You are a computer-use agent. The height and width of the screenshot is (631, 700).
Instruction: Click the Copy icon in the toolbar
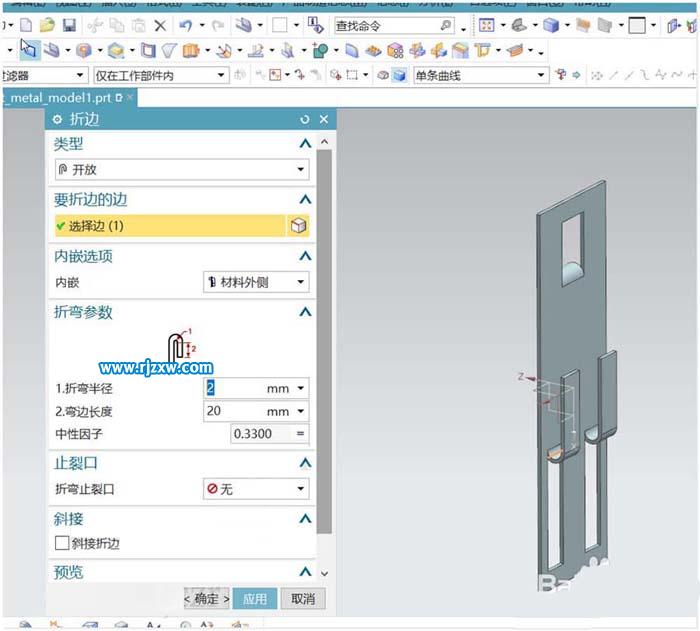[117, 25]
